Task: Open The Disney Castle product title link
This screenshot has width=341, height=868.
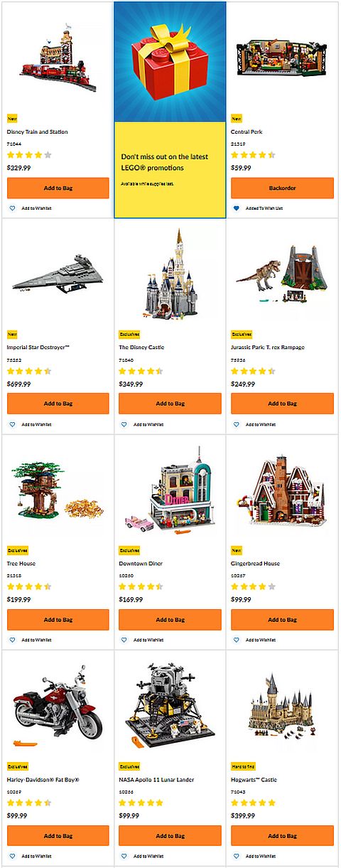Action: point(140,348)
